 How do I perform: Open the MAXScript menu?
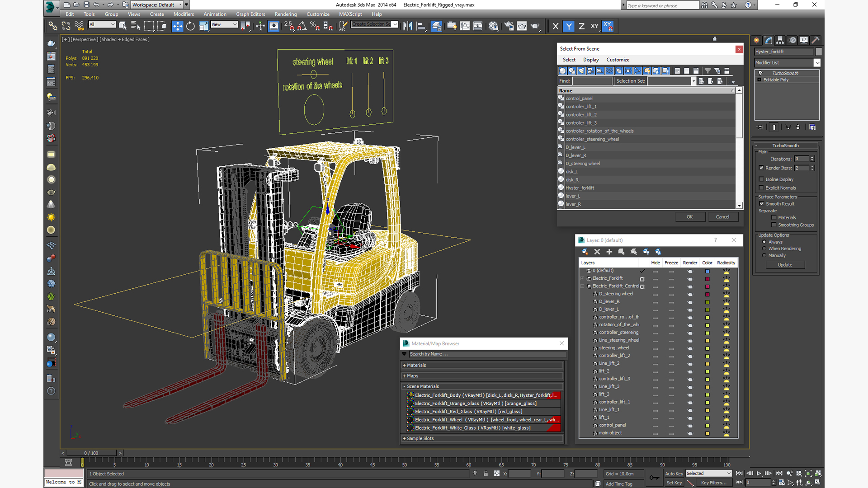pos(350,14)
